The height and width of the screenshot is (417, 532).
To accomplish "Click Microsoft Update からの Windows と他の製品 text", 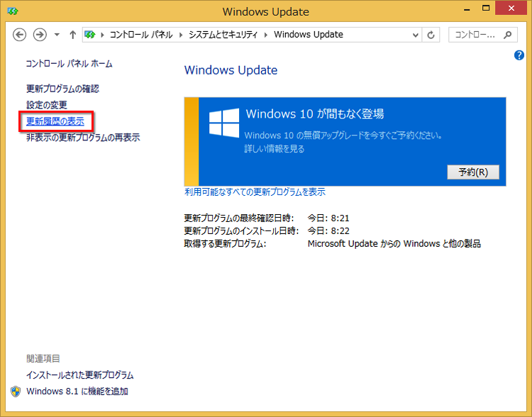I will coord(394,244).
